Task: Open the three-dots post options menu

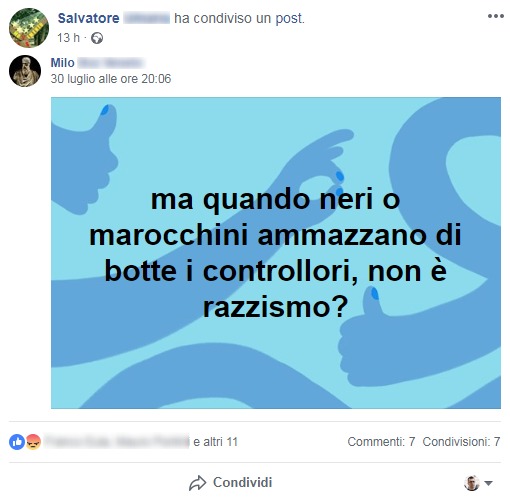Action: click(x=495, y=16)
